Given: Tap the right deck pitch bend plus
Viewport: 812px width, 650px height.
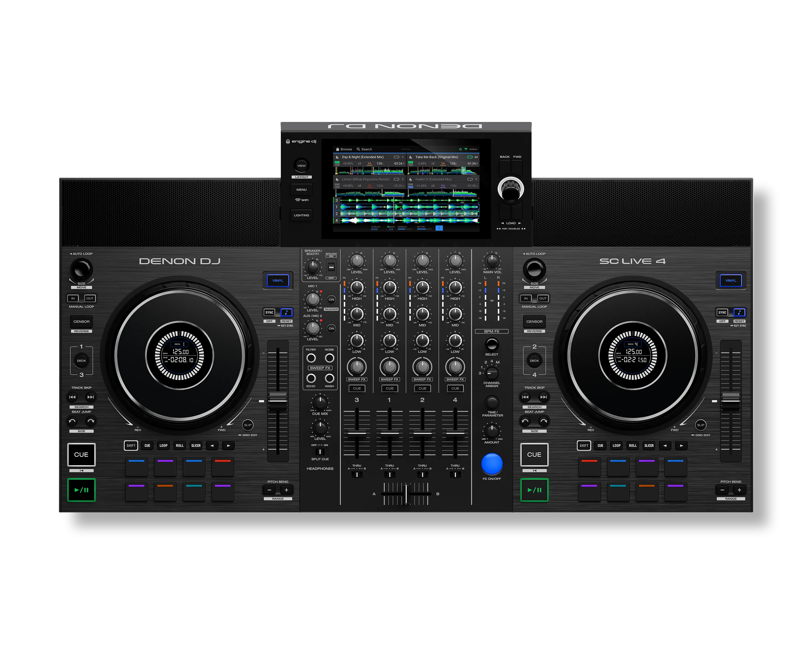Looking at the screenshot, I should (739, 490).
